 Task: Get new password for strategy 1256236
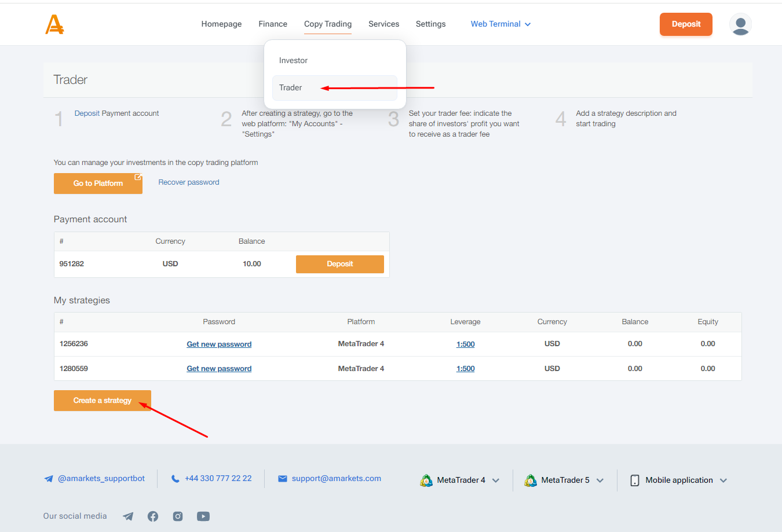(219, 344)
